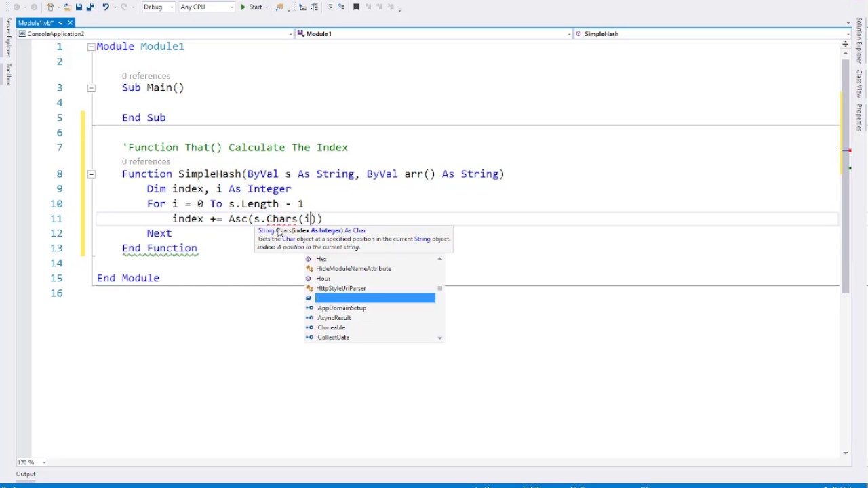
Task: Open the Start button's dropdown arrow
Action: 267,7
